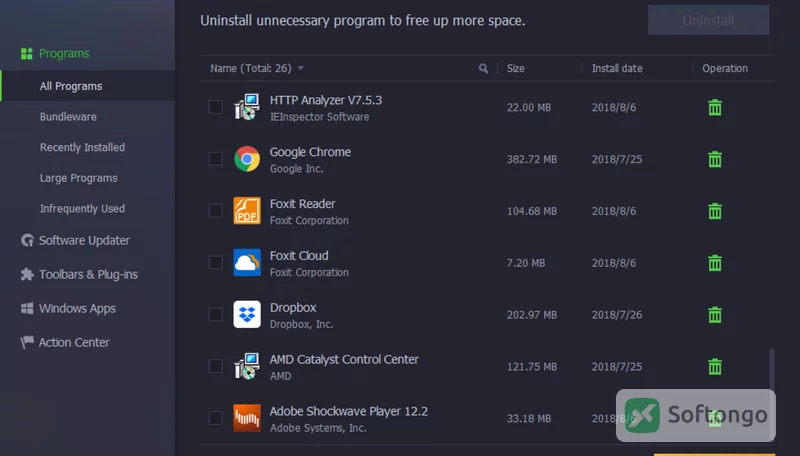
Task: Click the 33.18 MB size value
Action: click(x=529, y=418)
